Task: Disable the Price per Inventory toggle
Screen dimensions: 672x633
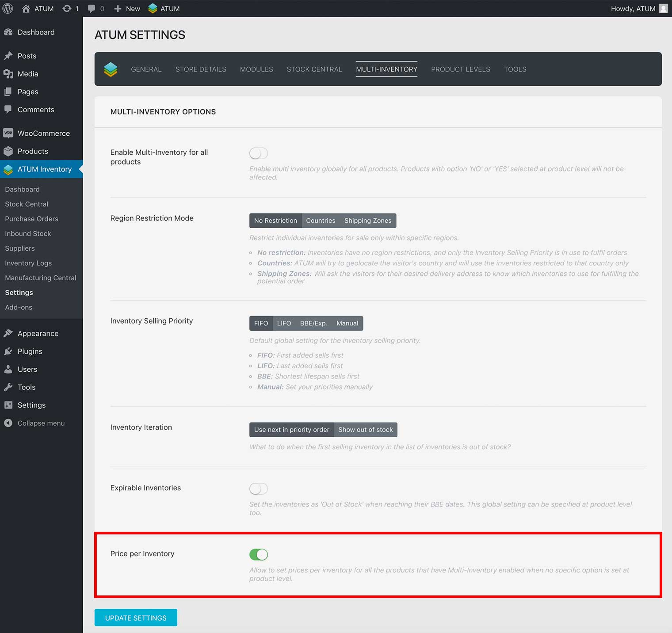Action: 259,554
